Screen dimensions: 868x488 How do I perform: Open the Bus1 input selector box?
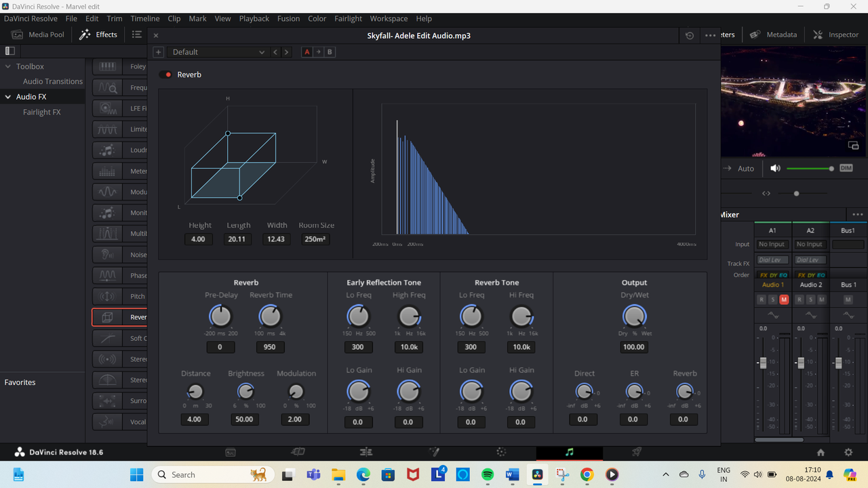coord(848,244)
